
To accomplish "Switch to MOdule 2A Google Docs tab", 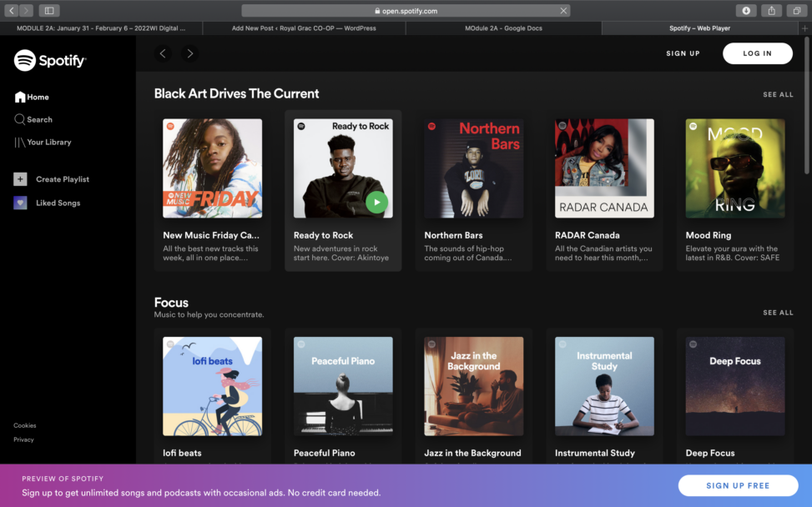I will pos(503,28).
